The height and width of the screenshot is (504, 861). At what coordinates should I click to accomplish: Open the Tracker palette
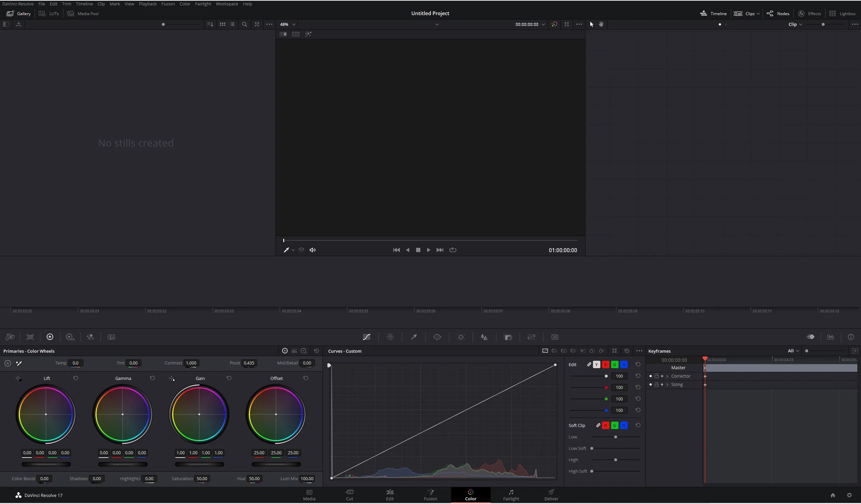(x=461, y=337)
